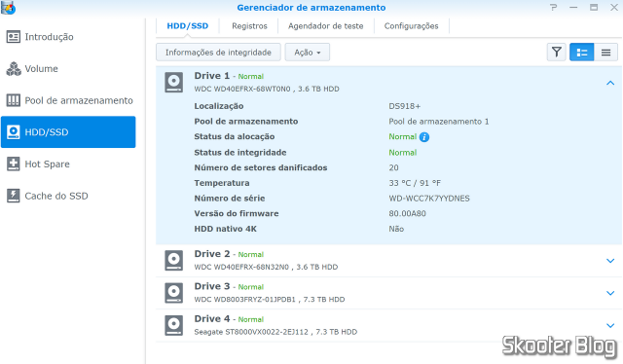Switch to the HDD/SSD tab

(188, 26)
